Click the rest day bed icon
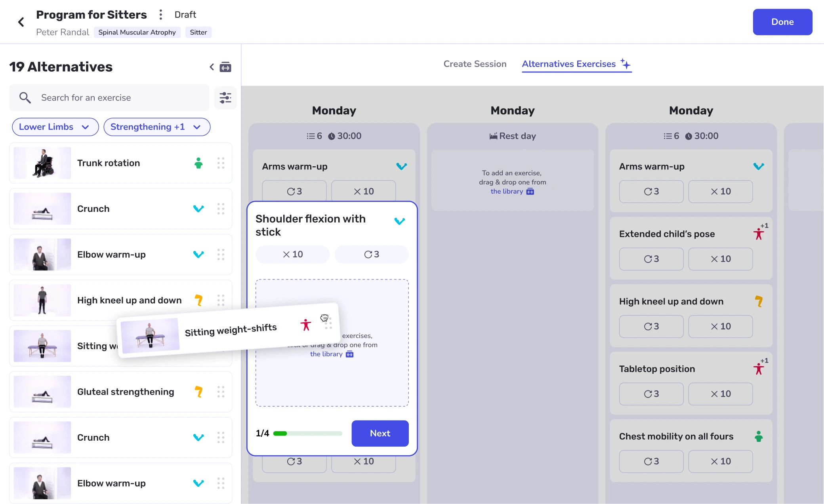This screenshot has width=824, height=504. (493, 136)
